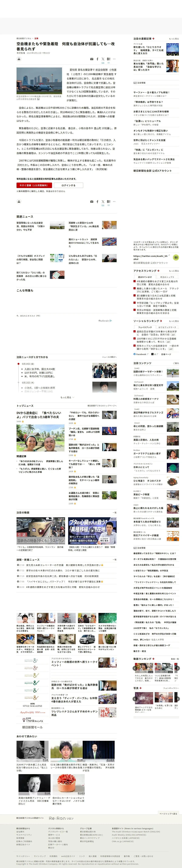Click ニュースの要点へ link
This screenshot has height=868, width=182.
pos(109,357)
